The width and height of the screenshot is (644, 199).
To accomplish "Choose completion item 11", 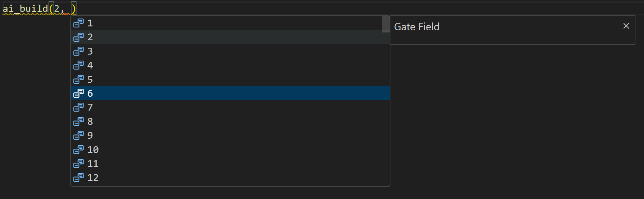I will 230,164.
